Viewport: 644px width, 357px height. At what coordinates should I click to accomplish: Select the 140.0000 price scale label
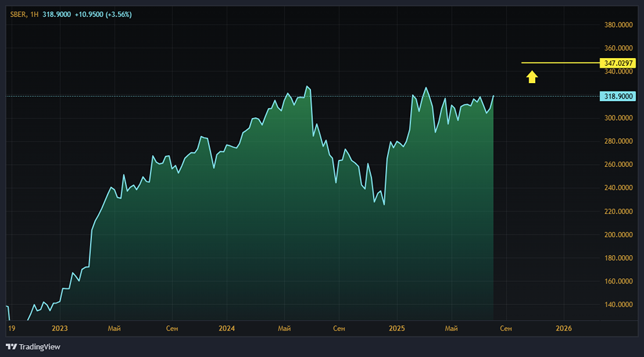tap(616, 305)
